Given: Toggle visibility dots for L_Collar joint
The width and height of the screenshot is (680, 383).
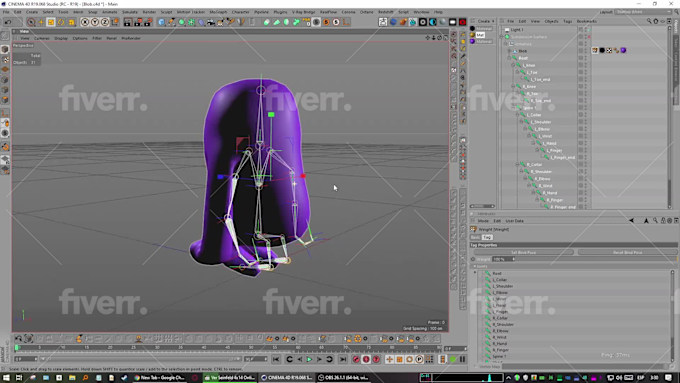Looking at the screenshot, I should pos(585,115).
